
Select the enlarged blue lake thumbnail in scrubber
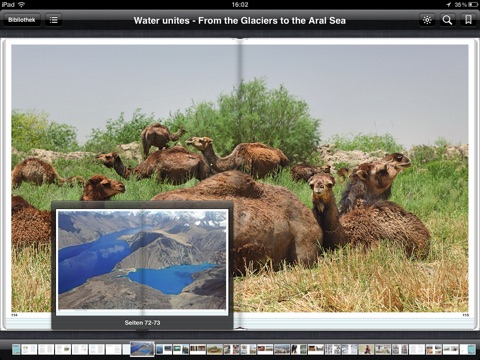click(142, 349)
